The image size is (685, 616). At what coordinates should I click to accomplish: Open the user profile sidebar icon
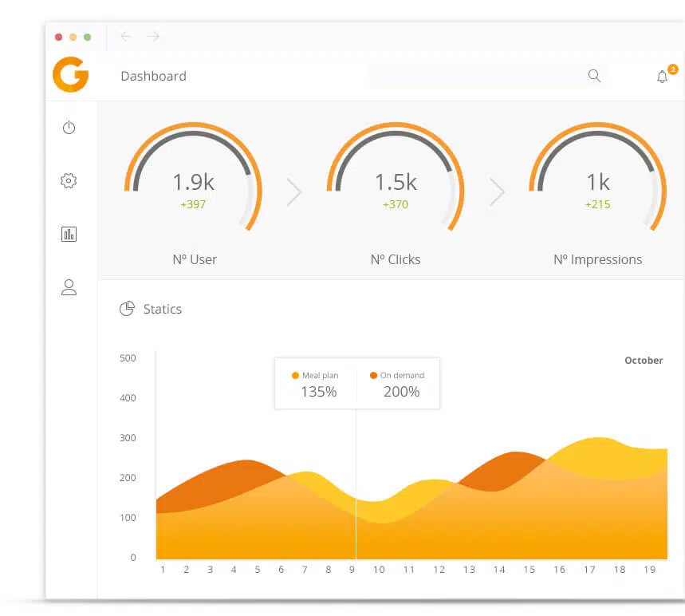[x=69, y=287]
